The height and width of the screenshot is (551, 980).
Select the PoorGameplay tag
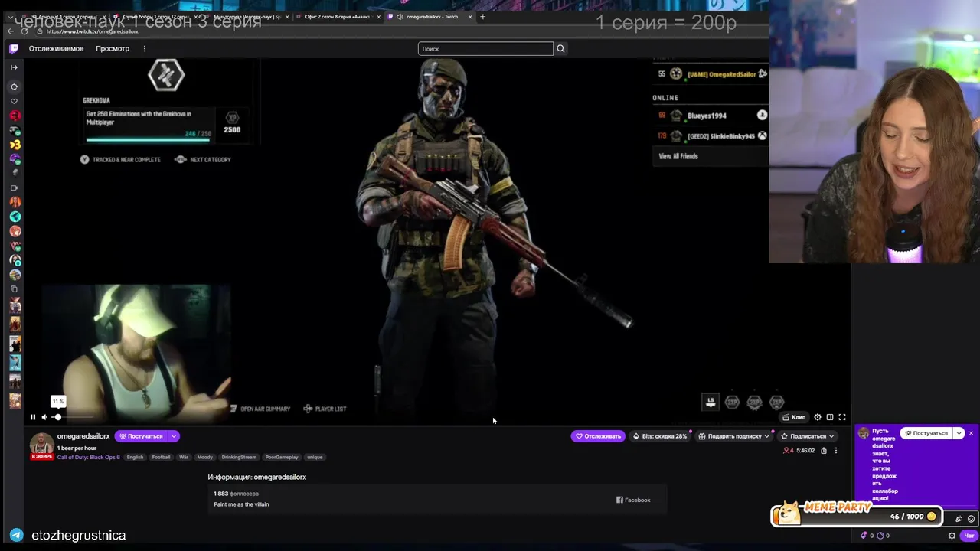282,457
